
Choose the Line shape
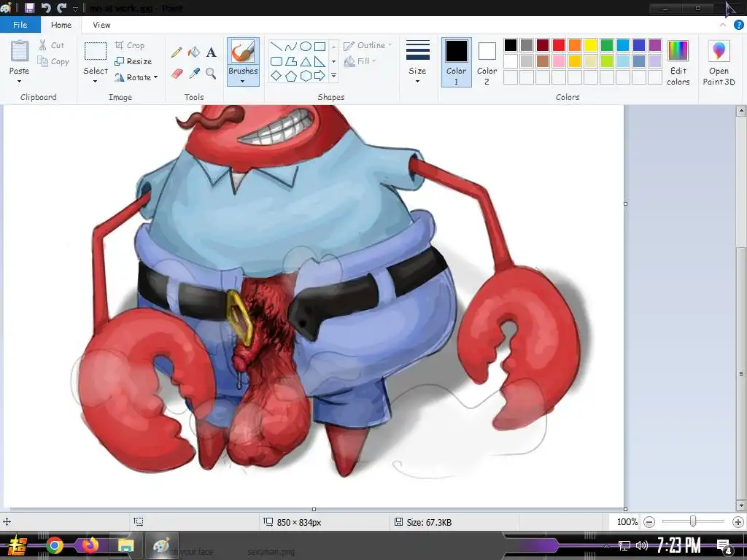[x=276, y=46]
